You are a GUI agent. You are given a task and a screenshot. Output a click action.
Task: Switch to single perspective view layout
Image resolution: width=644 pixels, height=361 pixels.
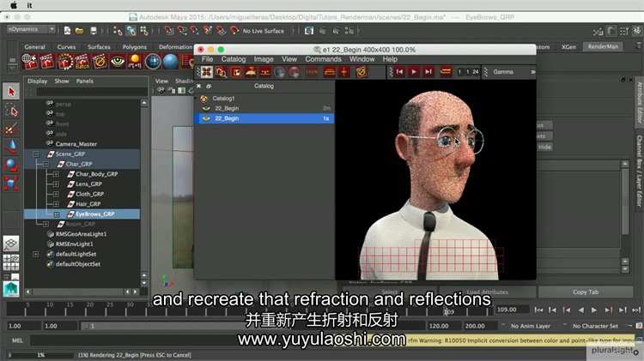point(11,244)
